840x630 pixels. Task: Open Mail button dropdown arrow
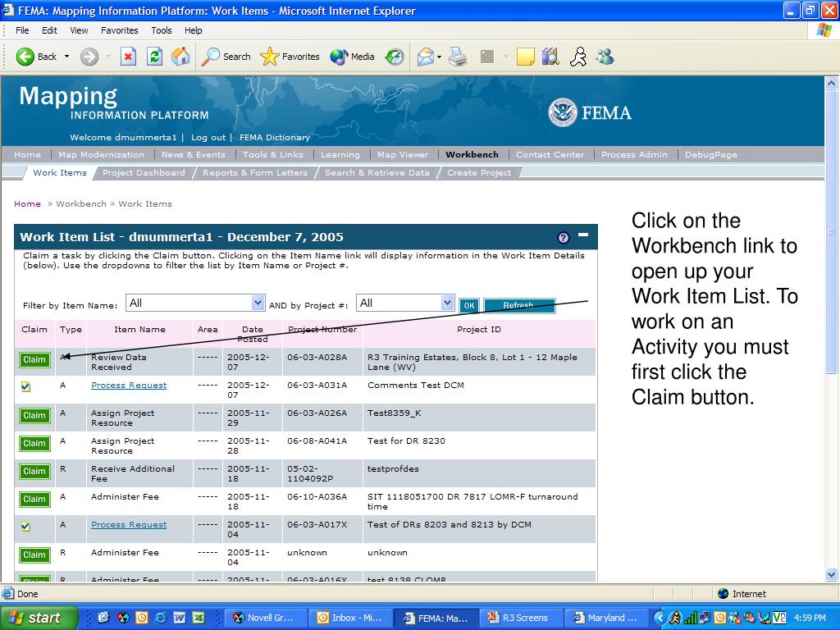(x=439, y=57)
